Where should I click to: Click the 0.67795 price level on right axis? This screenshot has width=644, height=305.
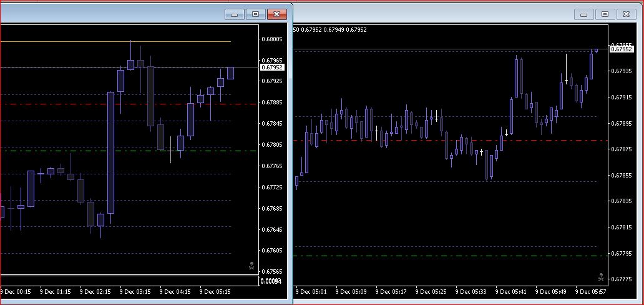click(x=622, y=253)
